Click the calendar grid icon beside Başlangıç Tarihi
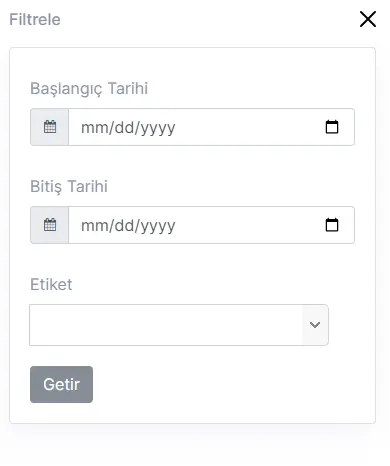 tap(50, 127)
